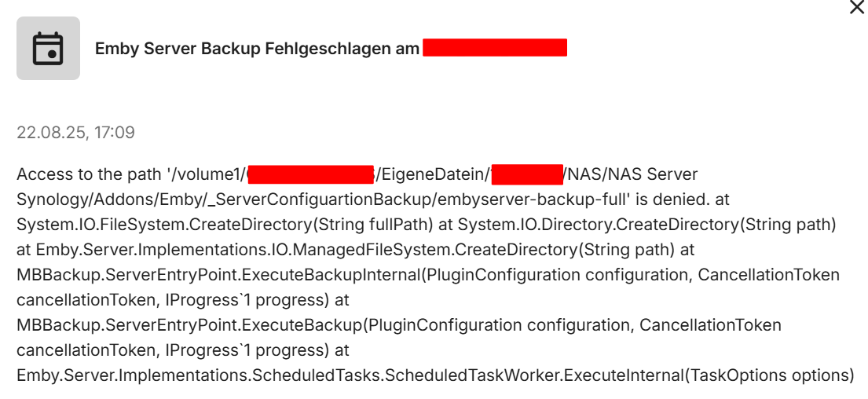Image resolution: width=868 pixels, height=399 pixels.
Task: Click the red redacted block in the title
Action: tap(494, 47)
